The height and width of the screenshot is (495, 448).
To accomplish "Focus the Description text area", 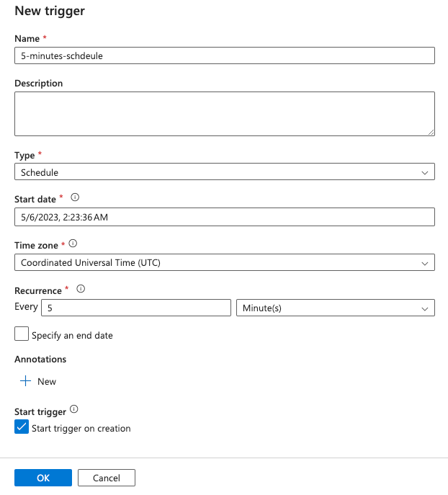I will click(x=224, y=113).
